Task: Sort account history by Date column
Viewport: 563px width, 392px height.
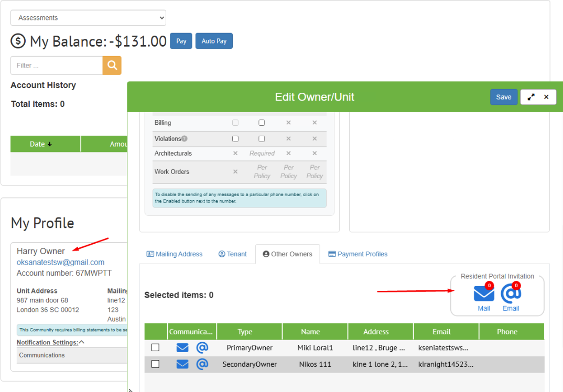Action: click(x=41, y=144)
